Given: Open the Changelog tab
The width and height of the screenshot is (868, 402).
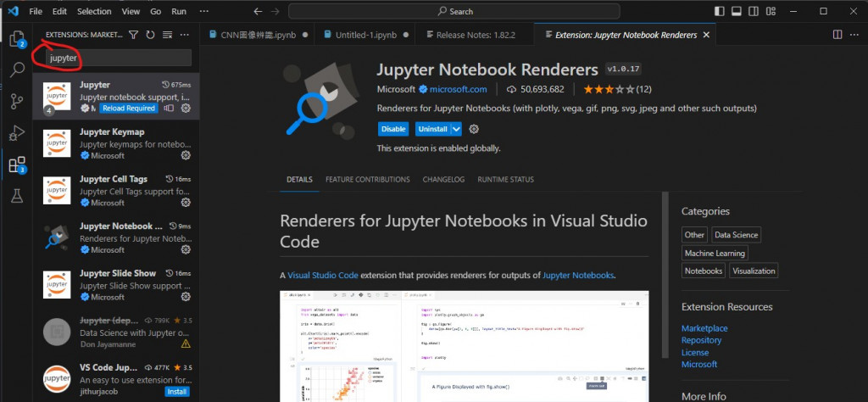Looking at the screenshot, I should (x=443, y=180).
